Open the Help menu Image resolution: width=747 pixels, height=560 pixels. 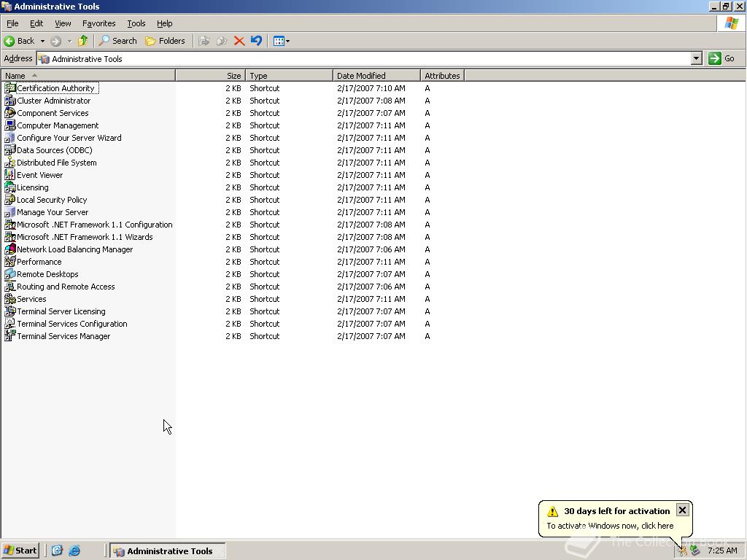coord(164,23)
